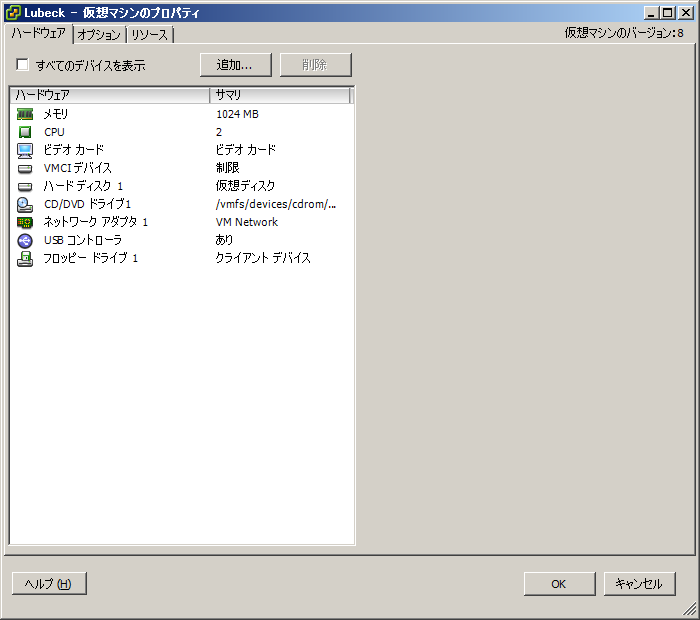Screen dimensions: 700x620
Task: Click the 仮想ディスク summary value
Action: 246,186
